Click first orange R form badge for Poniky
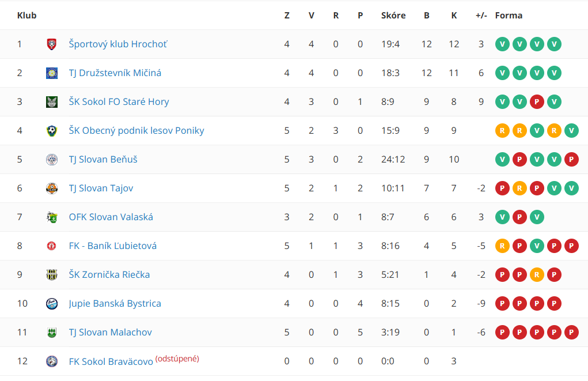588x381 pixels. pyautogui.click(x=502, y=131)
